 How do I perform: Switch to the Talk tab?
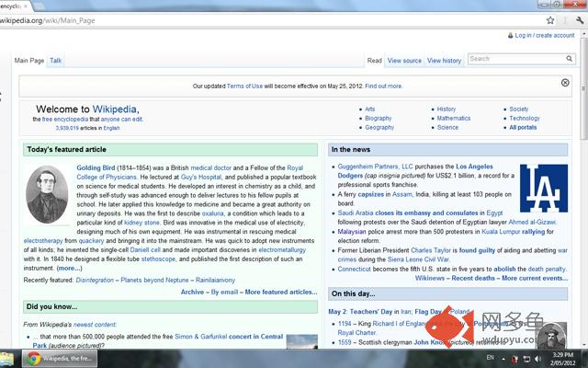coord(55,61)
